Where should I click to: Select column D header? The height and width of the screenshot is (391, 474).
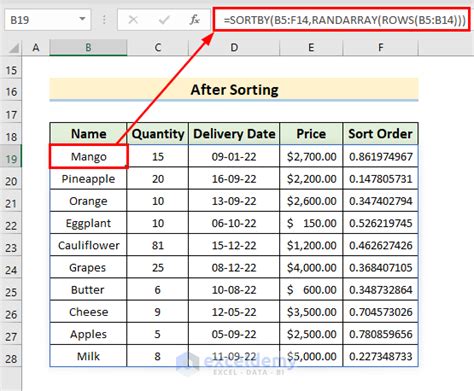(x=234, y=48)
